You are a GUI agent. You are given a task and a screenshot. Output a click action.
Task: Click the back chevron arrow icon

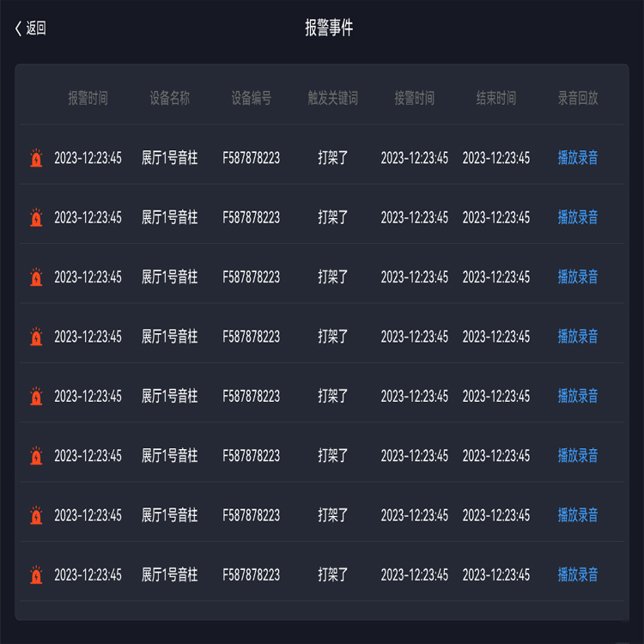pos(18,28)
